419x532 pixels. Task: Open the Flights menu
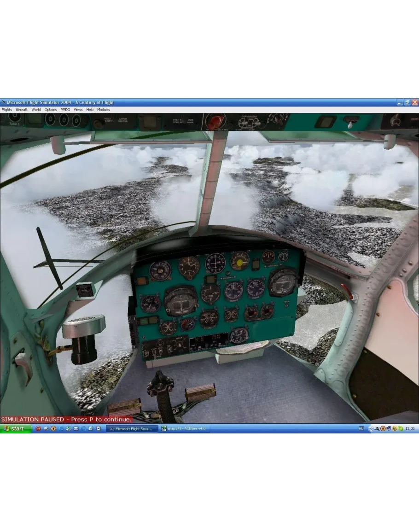tap(6, 110)
